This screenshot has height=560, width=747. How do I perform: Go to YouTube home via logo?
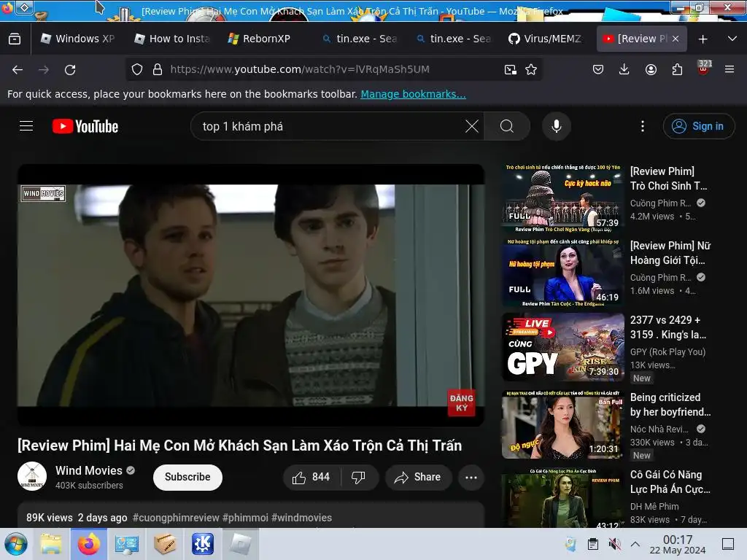click(x=85, y=126)
